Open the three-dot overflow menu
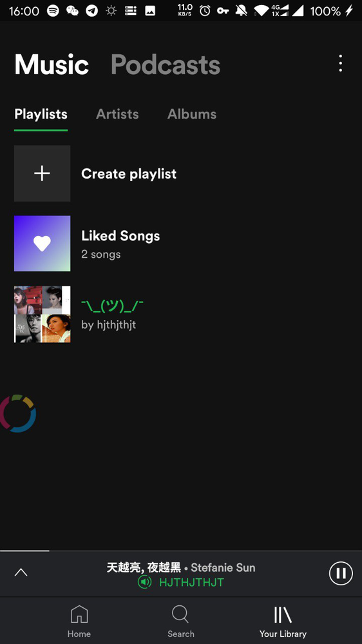 pos(340,64)
